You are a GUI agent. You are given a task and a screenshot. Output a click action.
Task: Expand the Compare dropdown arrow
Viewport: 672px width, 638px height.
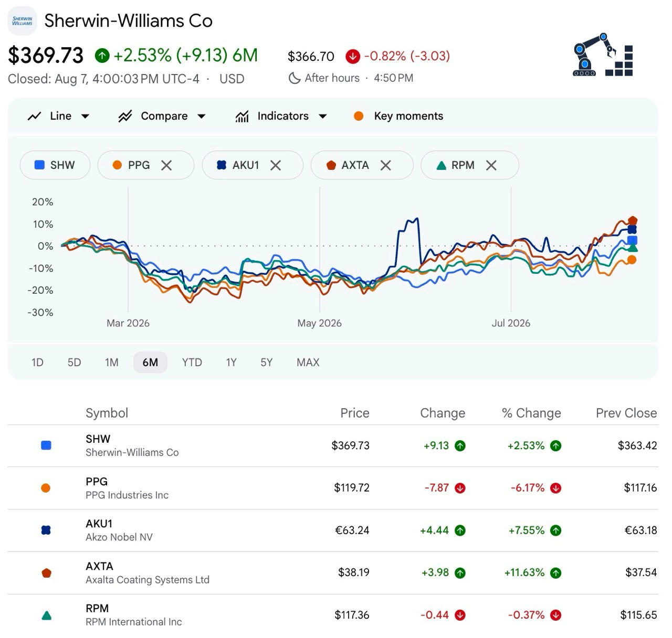pos(202,116)
